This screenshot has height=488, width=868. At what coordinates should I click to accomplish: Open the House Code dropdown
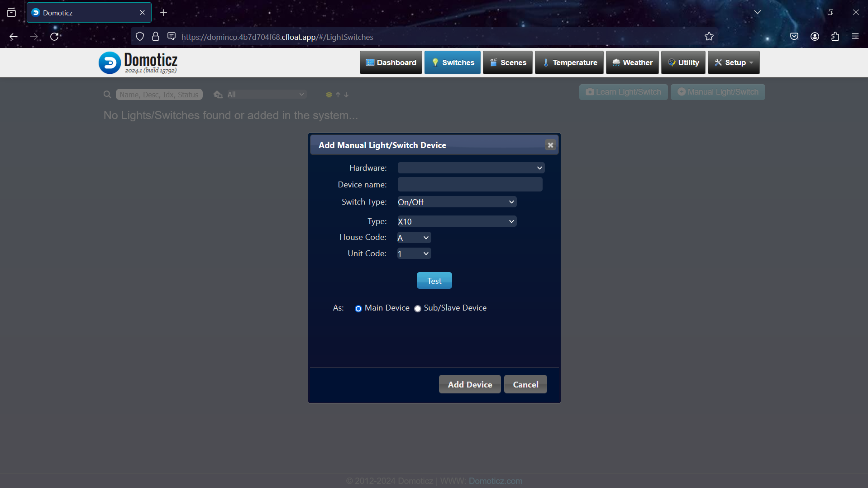[414, 238]
